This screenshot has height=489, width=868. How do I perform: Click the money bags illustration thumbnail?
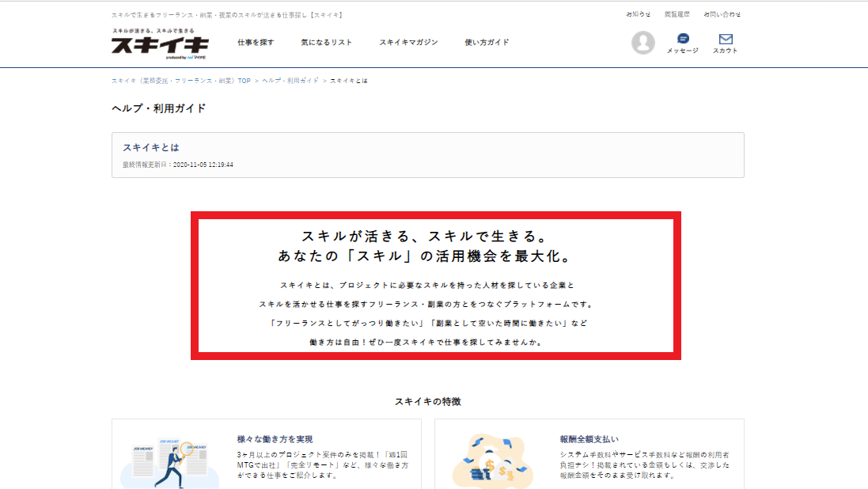point(493,461)
